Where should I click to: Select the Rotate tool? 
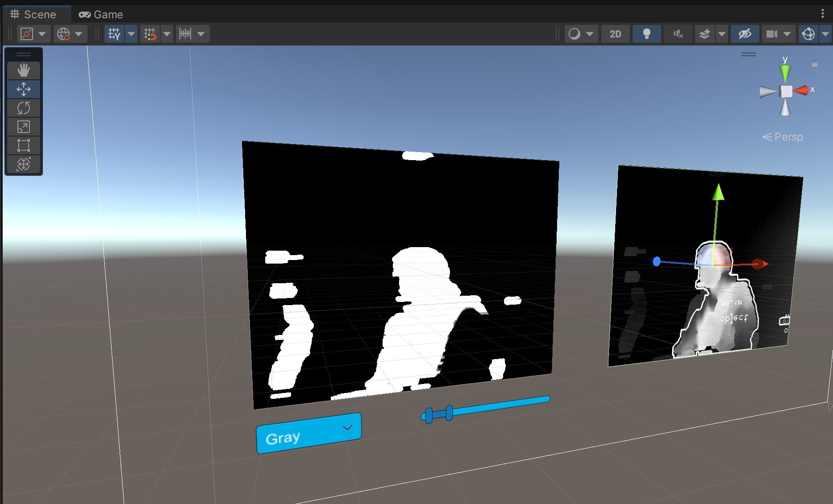(23, 108)
